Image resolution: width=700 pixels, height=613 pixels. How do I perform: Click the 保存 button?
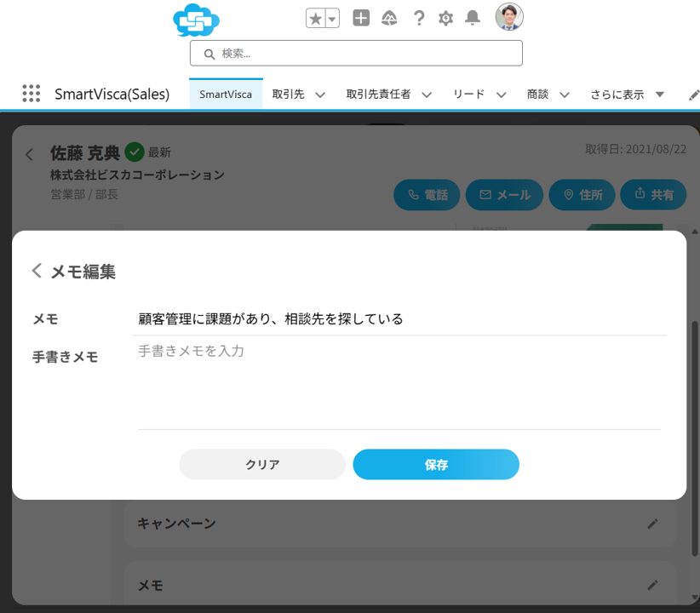(436, 465)
